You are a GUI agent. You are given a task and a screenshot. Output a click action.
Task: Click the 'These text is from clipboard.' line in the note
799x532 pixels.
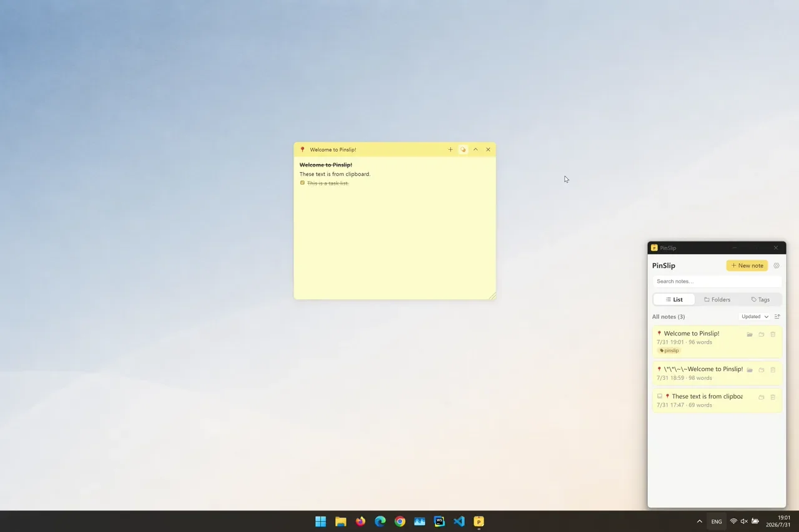click(335, 174)
